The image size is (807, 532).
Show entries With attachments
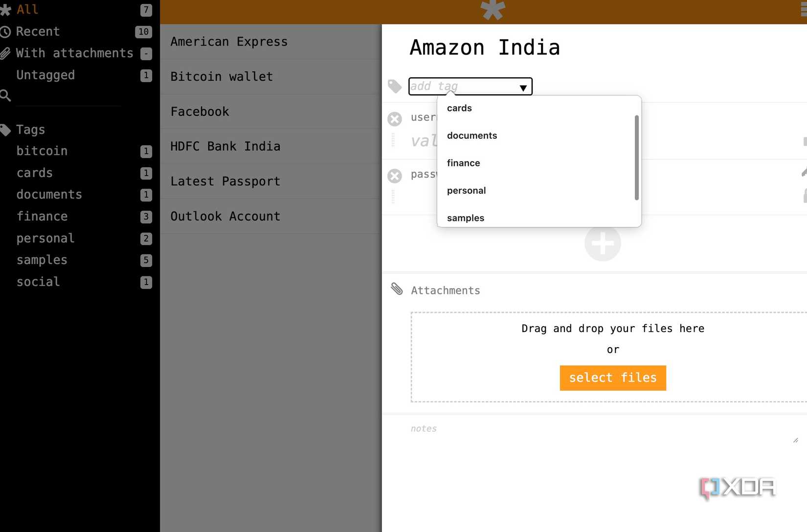pyautogui.click(x=74, y=53)
